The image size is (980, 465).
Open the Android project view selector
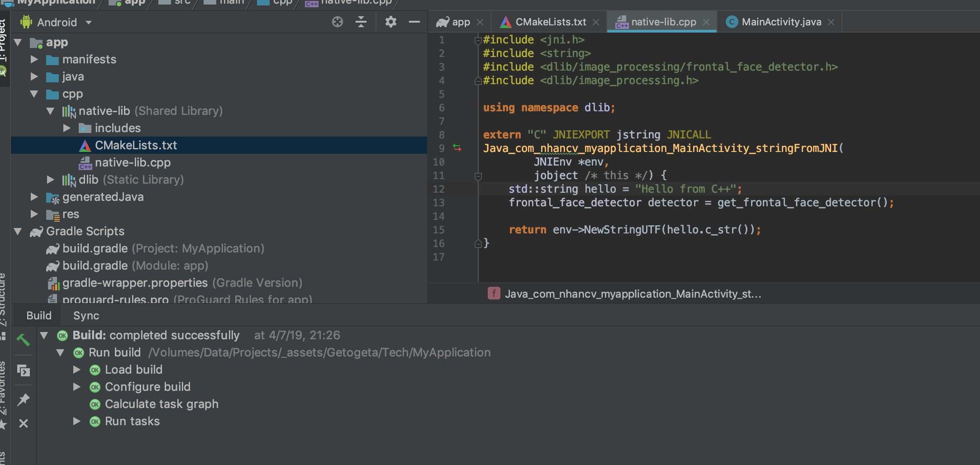coord(55,22)
